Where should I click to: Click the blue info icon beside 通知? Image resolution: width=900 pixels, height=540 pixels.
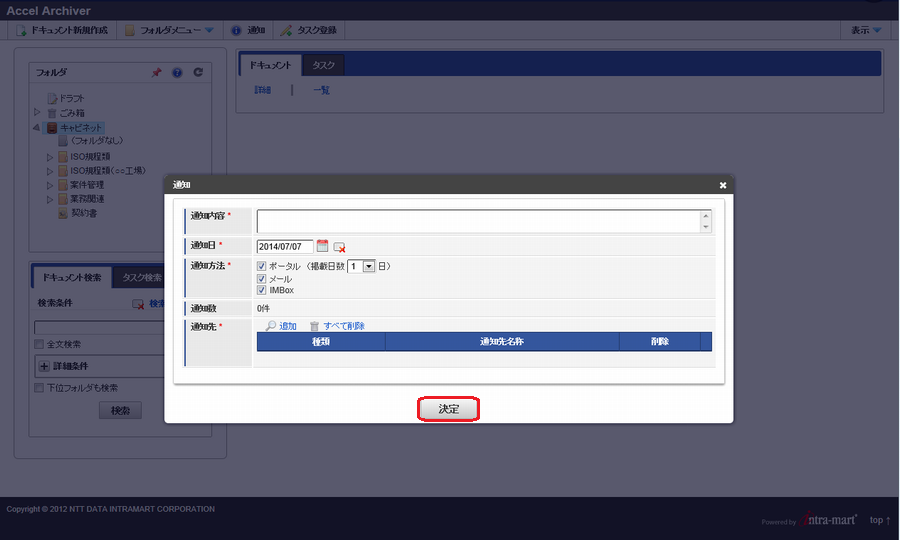coord(236,30)
